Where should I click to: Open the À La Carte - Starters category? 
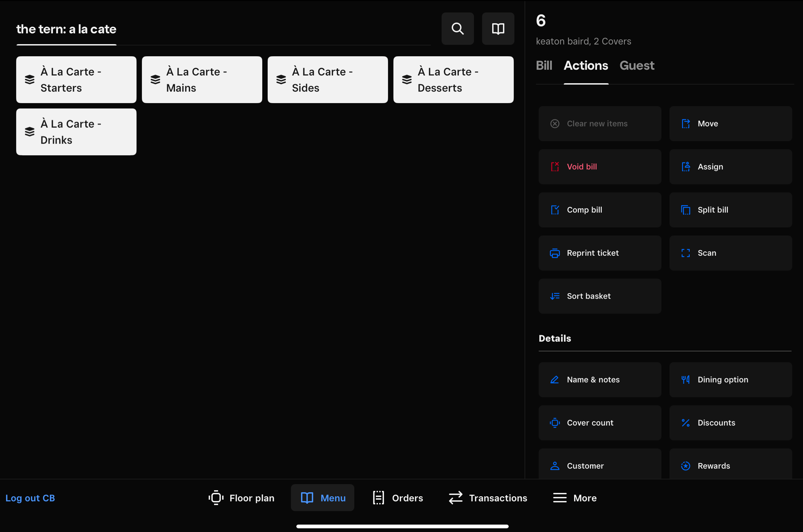[76, 79]
